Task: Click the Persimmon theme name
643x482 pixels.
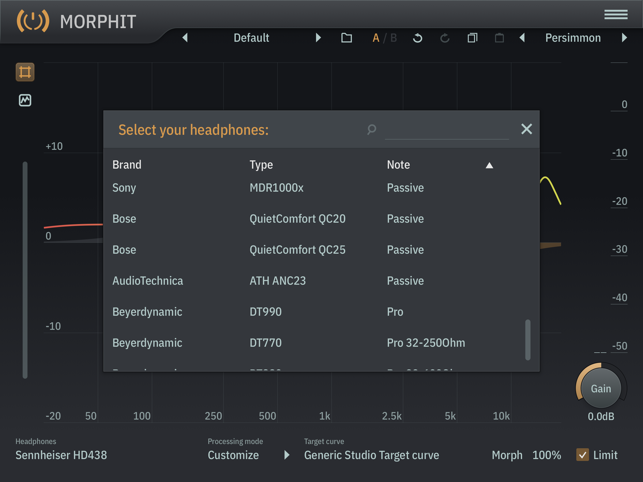Action: click(x=572, y=38)
